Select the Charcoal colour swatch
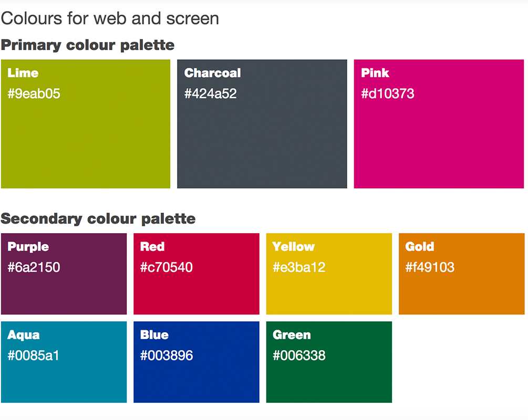The width and height of the screenshot is (528, 420). point(262,124)
